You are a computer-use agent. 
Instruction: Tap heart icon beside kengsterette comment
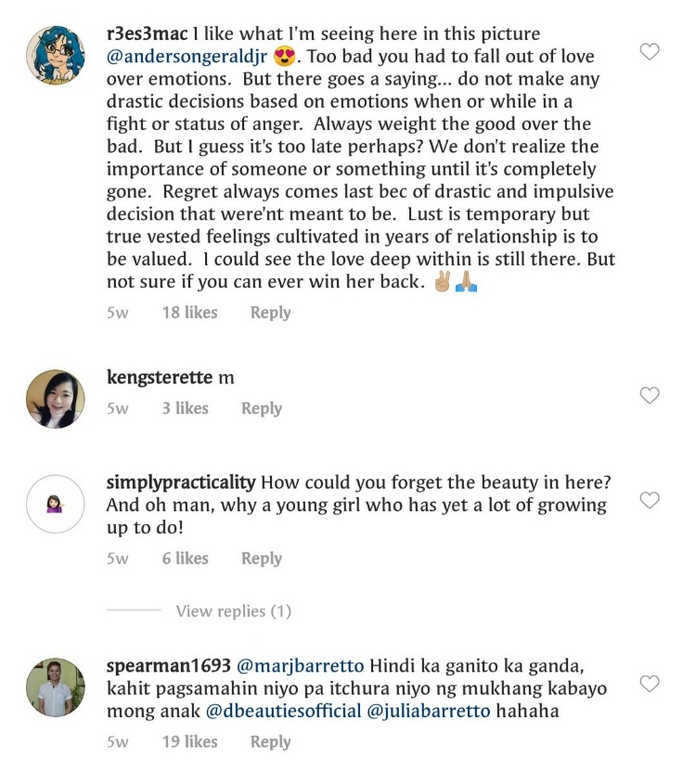click(650, 396)
